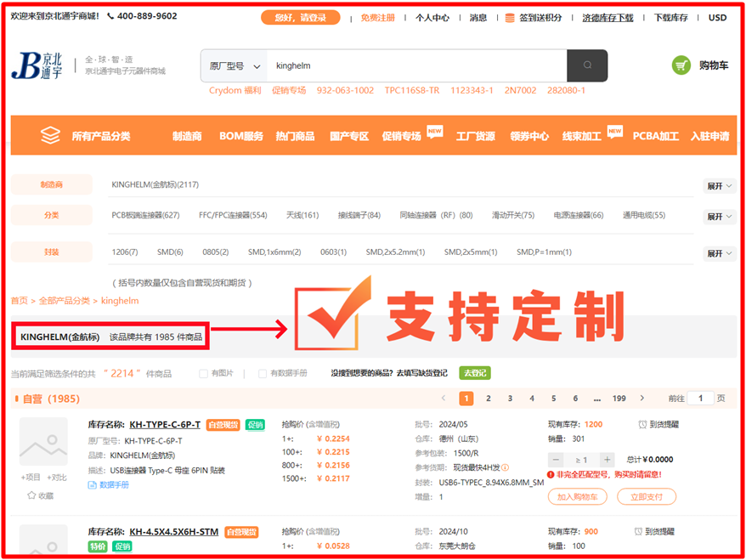Open the 领券中心 navigation tab
This screenshot has width=746, height=560.
(529, 136)
